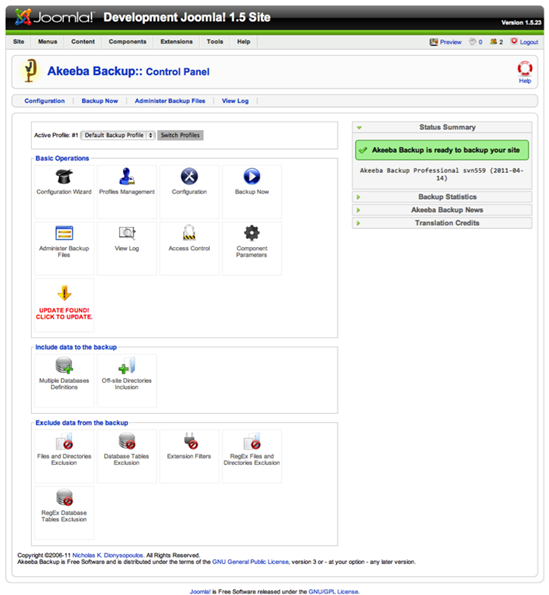Switch to the Backup Now submenu tab
Viewport: 549px width, 595px height.
[100, 101]
